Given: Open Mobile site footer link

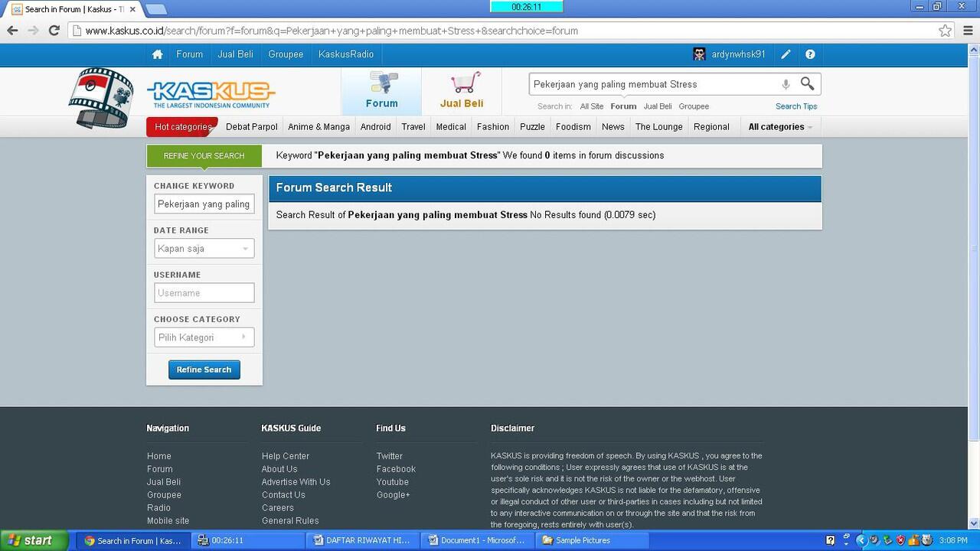Looking at the screenshot, I should click(168, 521).
